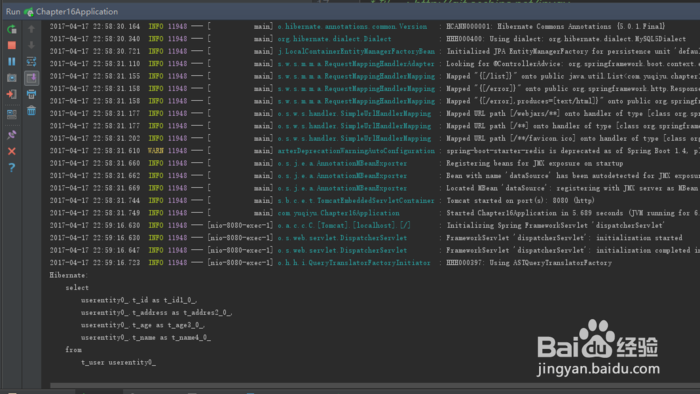Click the o.hibernate.annotations.common.Version logger name
This screenshot has height=394, width=700.
pyautogui.click(x=352, y=27)
